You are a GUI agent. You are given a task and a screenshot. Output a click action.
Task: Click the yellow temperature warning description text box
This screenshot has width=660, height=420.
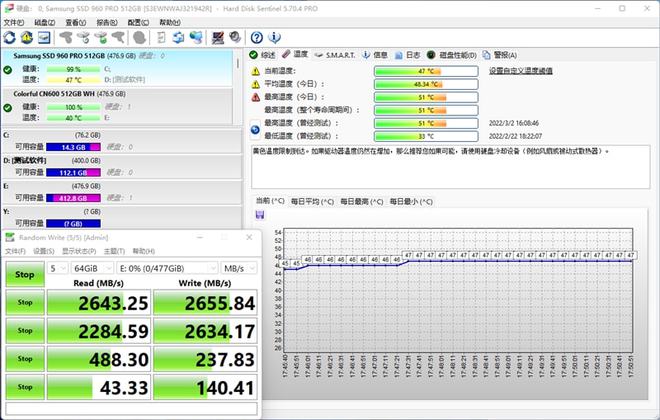[x=450, y=167]
